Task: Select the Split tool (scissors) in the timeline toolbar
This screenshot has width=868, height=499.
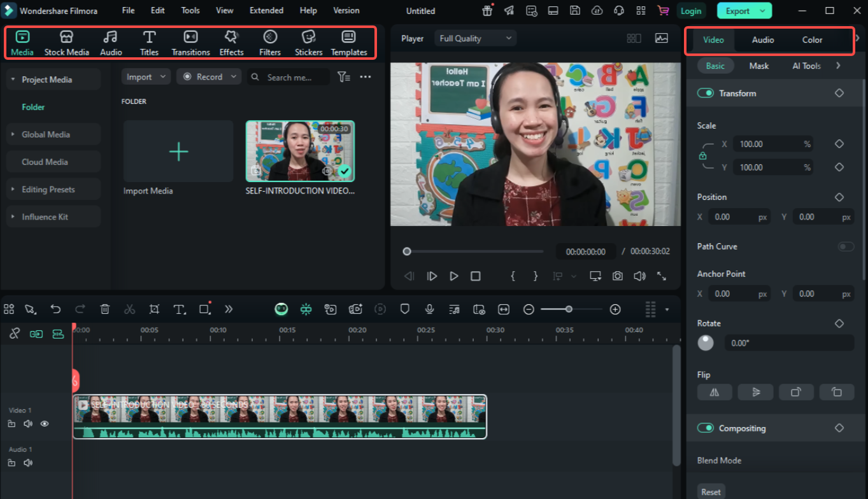Action: coord(129,309)
